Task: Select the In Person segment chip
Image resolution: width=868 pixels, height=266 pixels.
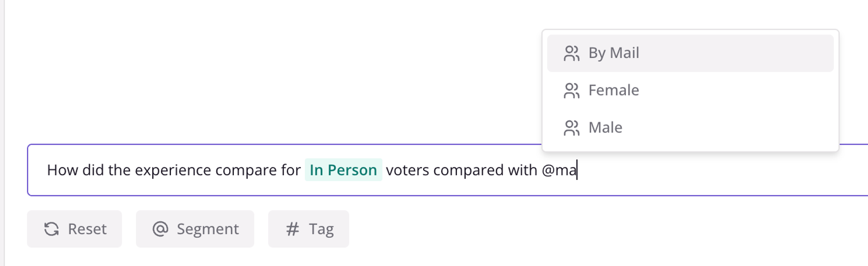Action: pos(343,170)
